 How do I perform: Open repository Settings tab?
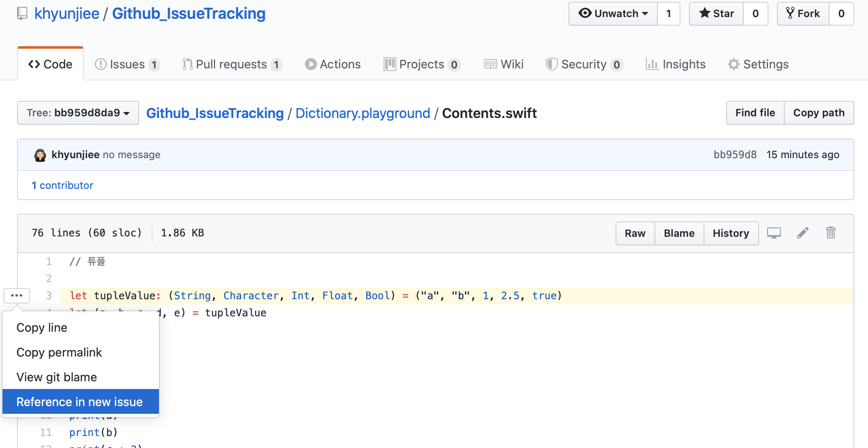click(x=758, y=64)
